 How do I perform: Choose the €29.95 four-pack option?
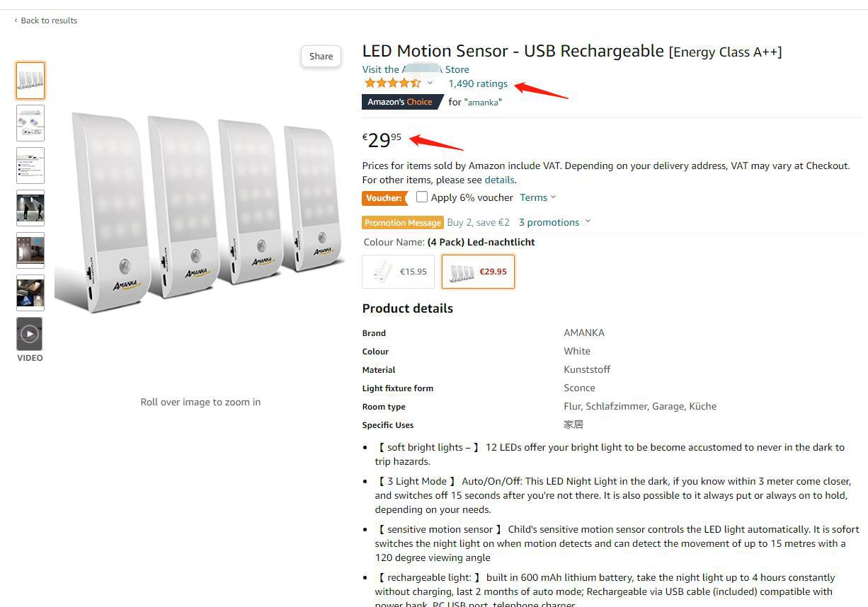pyautogui.click(x=478, y=272)
